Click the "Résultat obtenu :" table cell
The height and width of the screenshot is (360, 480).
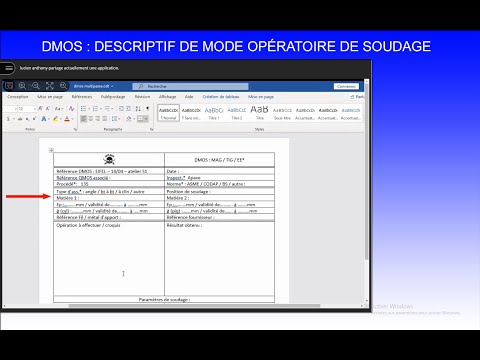(219, 258)
